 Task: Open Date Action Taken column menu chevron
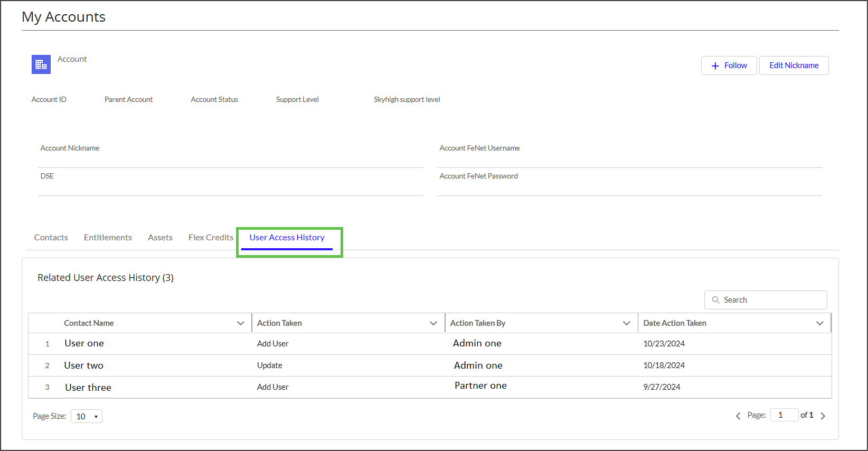[x=820, y=323]
